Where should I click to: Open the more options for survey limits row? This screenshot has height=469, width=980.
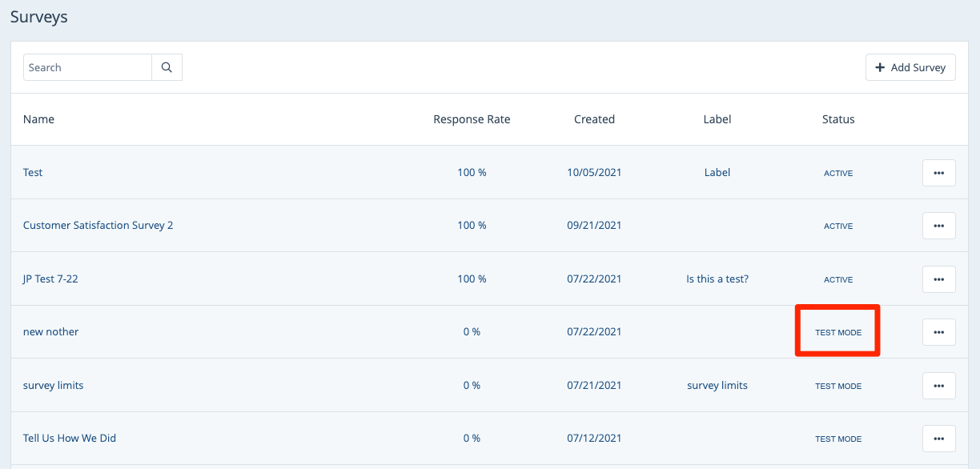[938, 386]
